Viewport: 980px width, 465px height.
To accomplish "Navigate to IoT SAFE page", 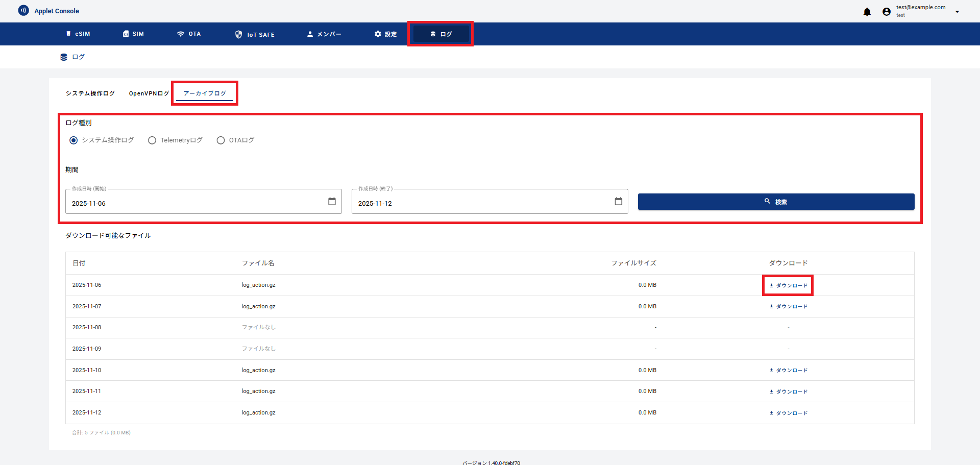I will point(255,34).
